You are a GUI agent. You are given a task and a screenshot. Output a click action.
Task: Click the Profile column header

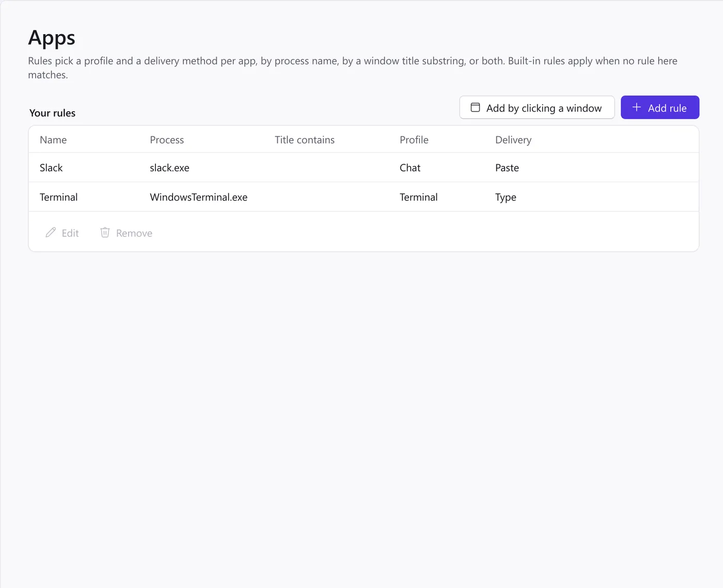(414, 140)
